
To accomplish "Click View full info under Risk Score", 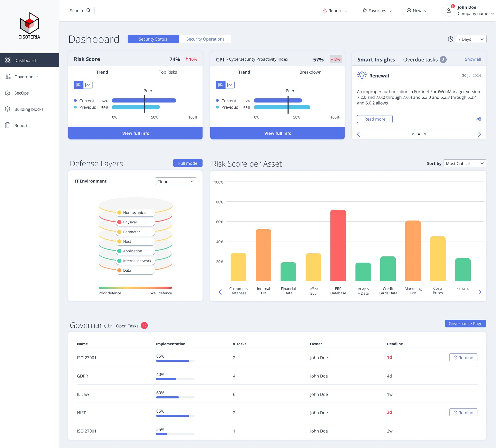I will [135, 133].
